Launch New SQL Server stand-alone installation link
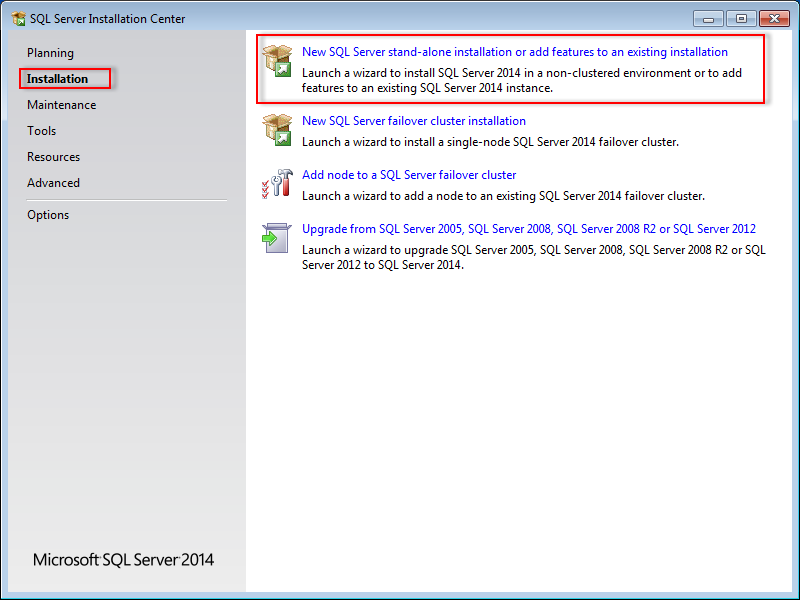The height and width of the screenshot is (600, 800). 515,52
